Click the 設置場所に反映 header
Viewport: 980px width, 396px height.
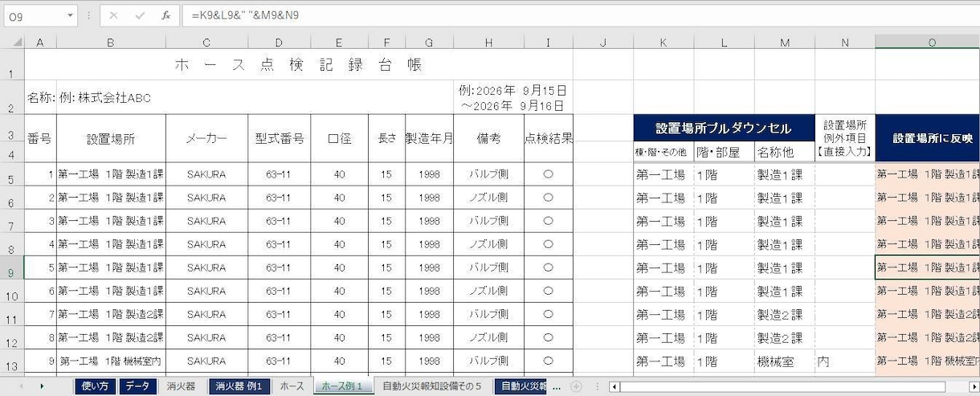pyautogui.click(x=928, y=139)
